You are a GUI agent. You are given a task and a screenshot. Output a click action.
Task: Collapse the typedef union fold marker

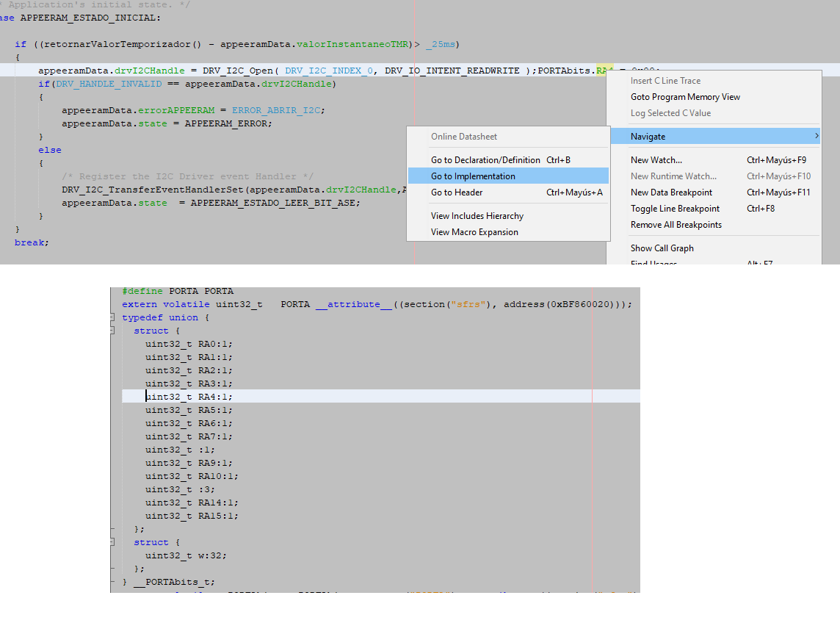pyautogui.click(x=112, y=317)
